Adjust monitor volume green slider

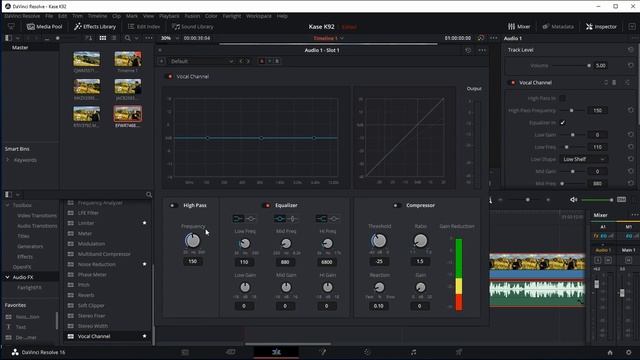point(597,200)
